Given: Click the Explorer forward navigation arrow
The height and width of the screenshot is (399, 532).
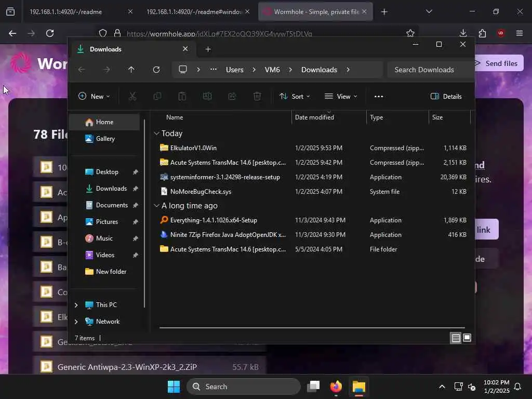Looking at the screenshot, I should 107,70.
